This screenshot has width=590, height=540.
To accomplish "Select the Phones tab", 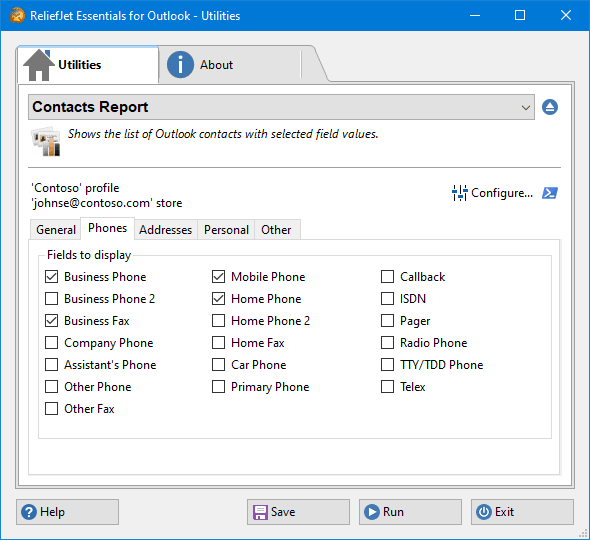I will [108, 228].
